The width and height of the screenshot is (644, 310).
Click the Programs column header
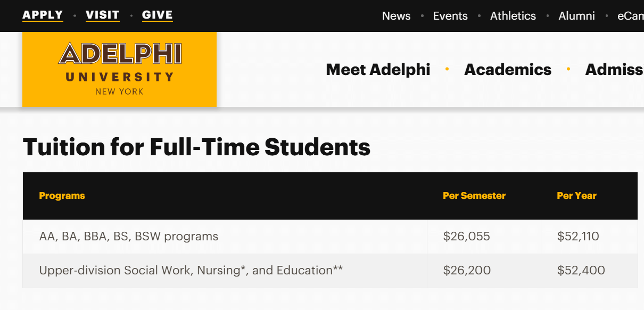tap(62, 196)
